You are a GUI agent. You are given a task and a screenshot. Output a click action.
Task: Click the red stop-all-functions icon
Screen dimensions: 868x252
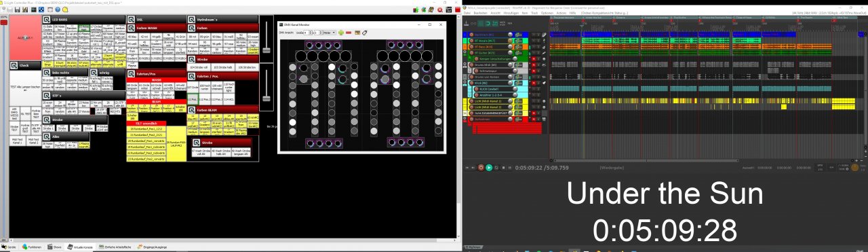[440, 10]
